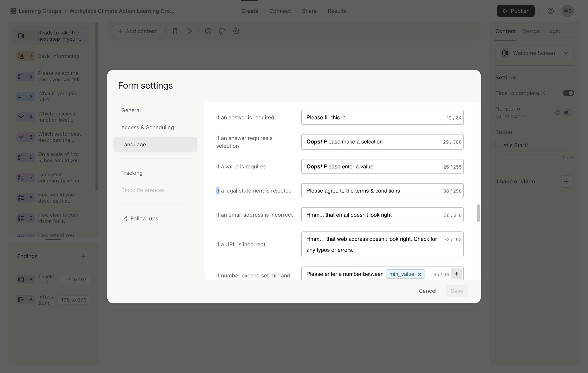Edit the terms & conditions message field
The width and height of the screenshot is (588, 373).
tap(382, 191)
